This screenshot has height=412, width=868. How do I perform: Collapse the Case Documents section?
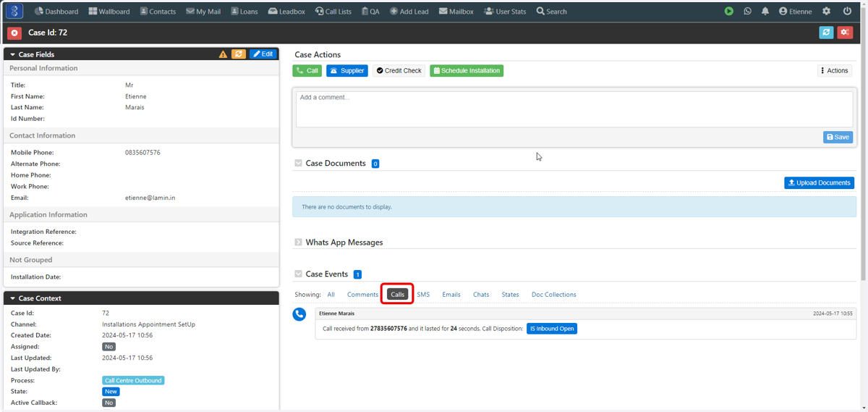tap(298, 164)
